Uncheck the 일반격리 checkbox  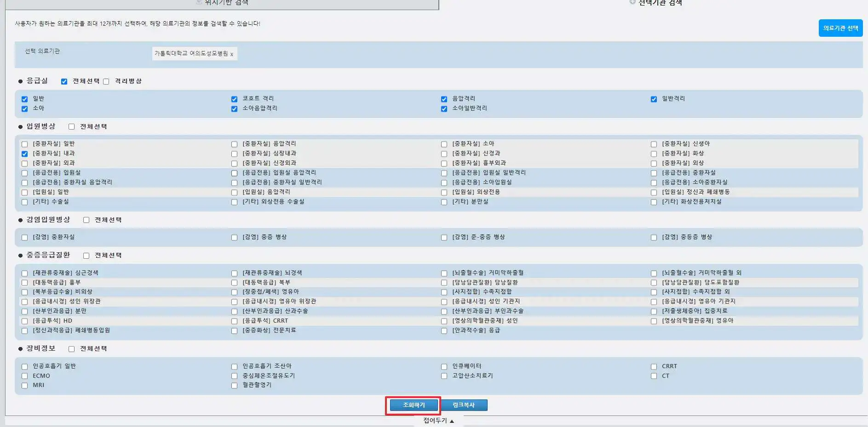[x=654, y=99]
